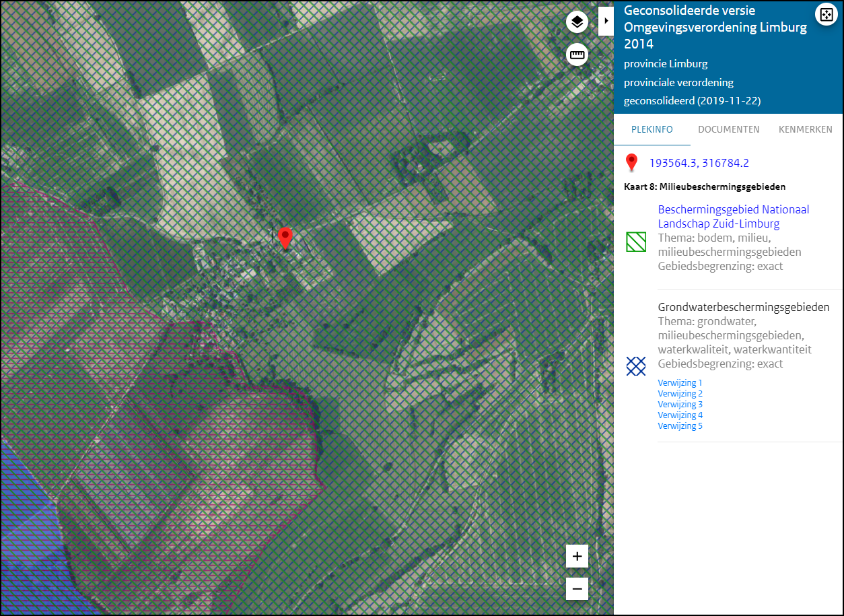Open the Verwijzing 2 link
844x616 pixels.
pyautogui.click(x=680, y=394)
